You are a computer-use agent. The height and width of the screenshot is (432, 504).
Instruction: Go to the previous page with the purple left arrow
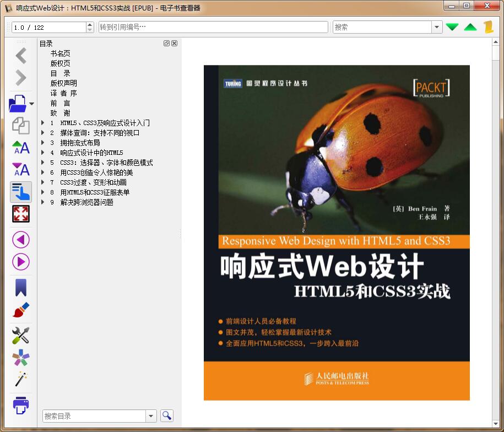pyautogui.click(x=21, y=240)
